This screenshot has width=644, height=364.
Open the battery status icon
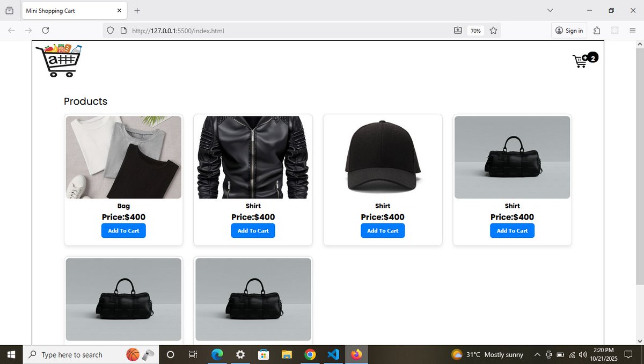coord(560,355)
